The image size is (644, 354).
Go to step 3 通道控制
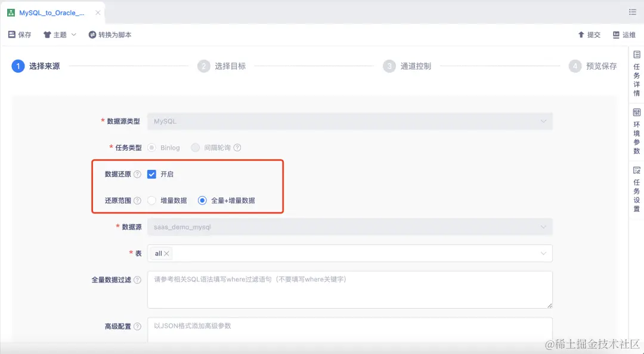click(407, 66)
